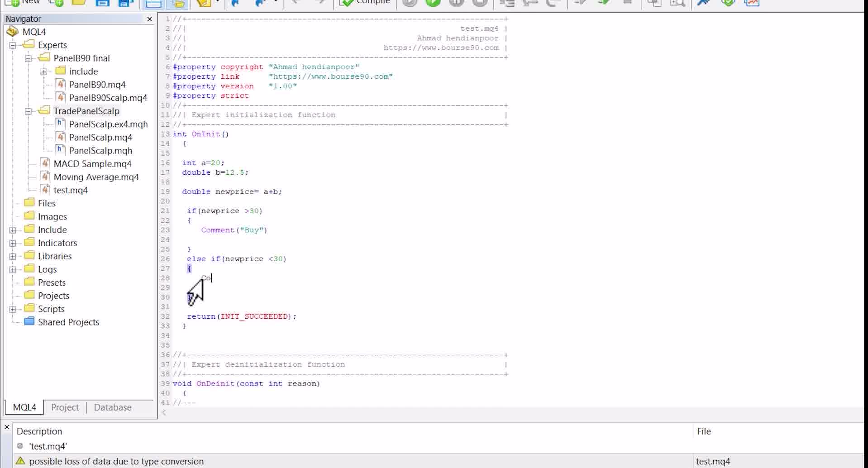Collapse the Experts folder
The width and height of the screenshot is (868, 468).
coord(13,45)
